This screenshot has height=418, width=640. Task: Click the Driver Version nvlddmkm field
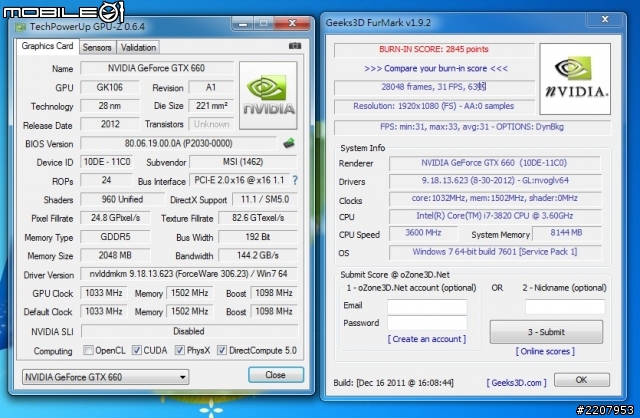coord(189,274)
